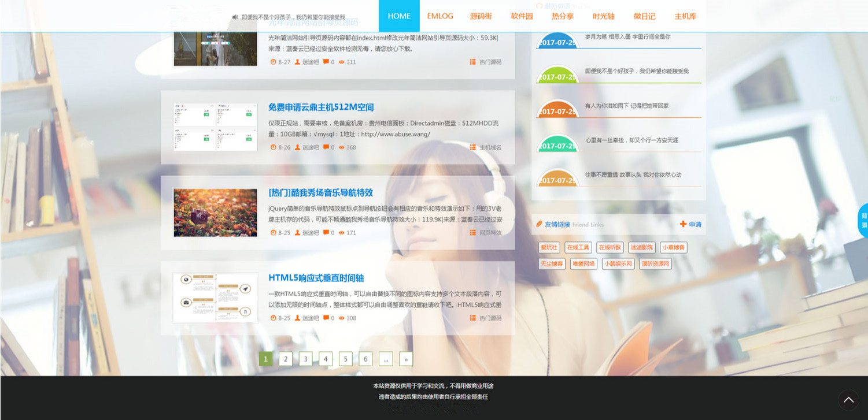
Task: Click comment icon in the HTML5响应式 post
Action: [x=326, y=318]
